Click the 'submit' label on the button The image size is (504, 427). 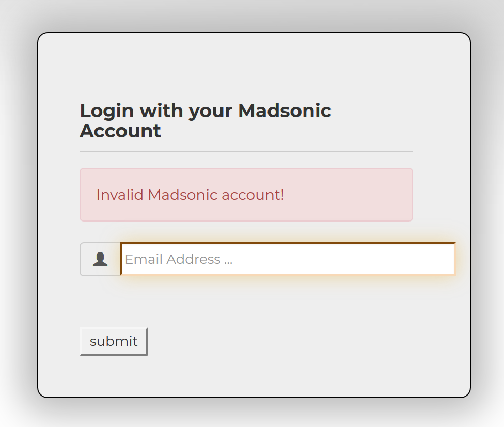pos(114,341)
